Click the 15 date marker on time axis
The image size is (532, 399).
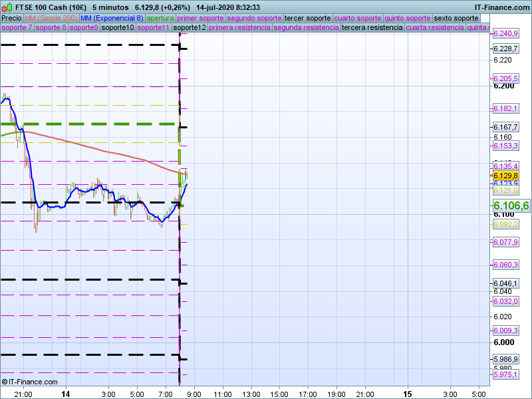[x=408, y=394]
